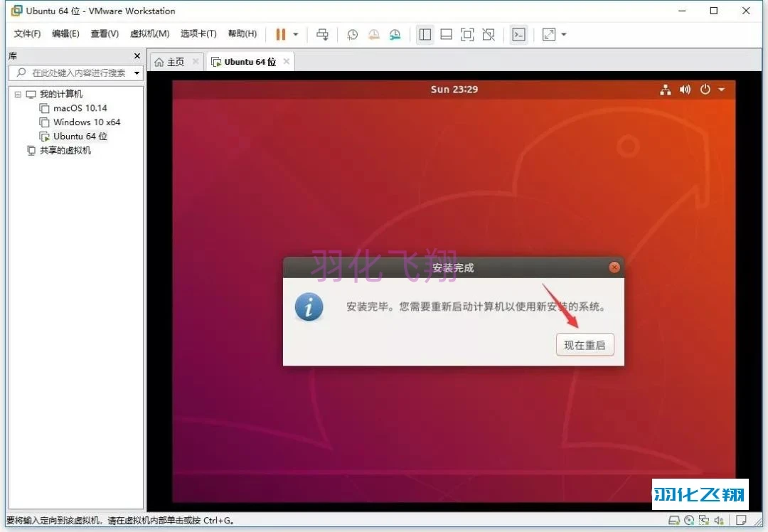Click the stretch guest display icon
Screen dimensions: 768x532
tap(549, 34)
